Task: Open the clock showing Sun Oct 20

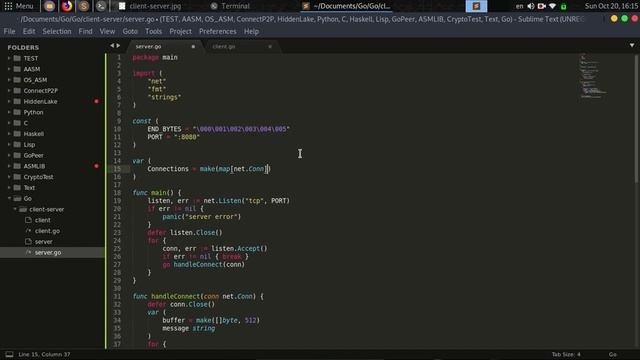Action: tap(611, 6)
